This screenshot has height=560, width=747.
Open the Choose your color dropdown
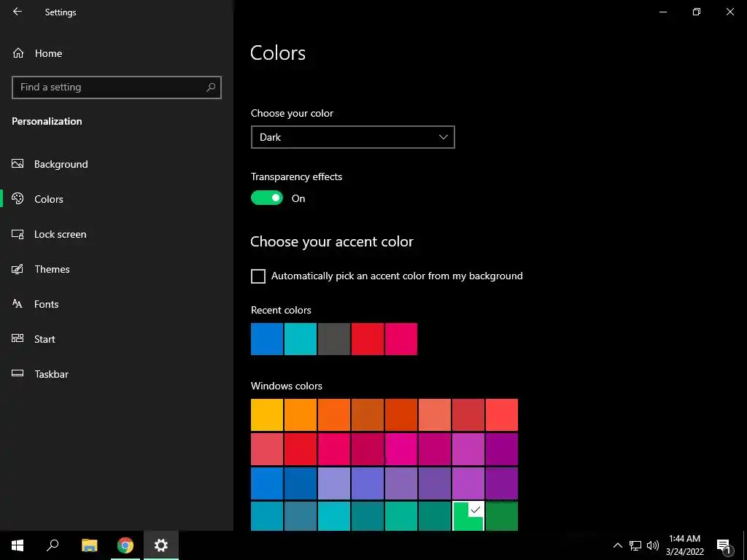pyautogui.click(x=353, y=137)
